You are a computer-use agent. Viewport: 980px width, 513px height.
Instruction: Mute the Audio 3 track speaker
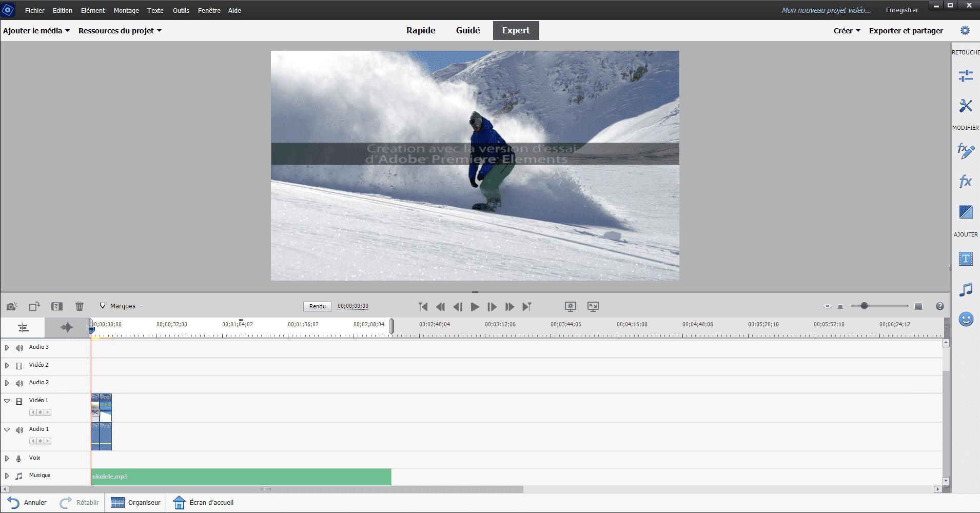[x=19, y=348]
